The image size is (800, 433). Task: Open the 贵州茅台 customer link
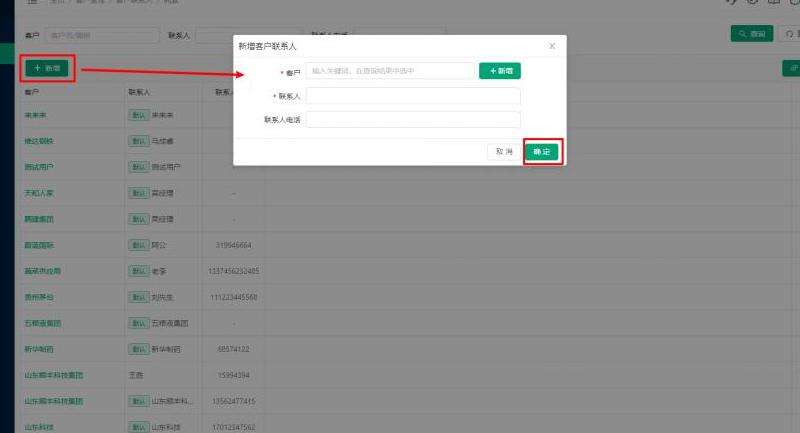39,297
